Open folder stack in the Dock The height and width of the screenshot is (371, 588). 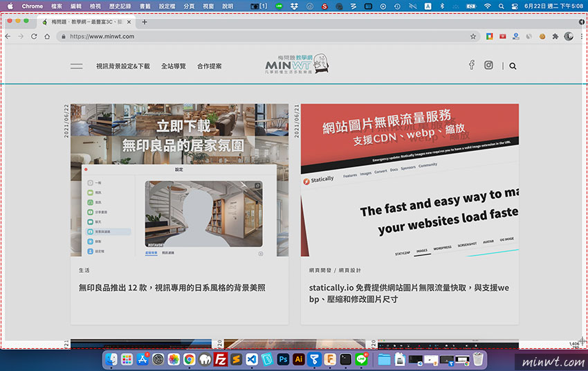click(384, 359)
